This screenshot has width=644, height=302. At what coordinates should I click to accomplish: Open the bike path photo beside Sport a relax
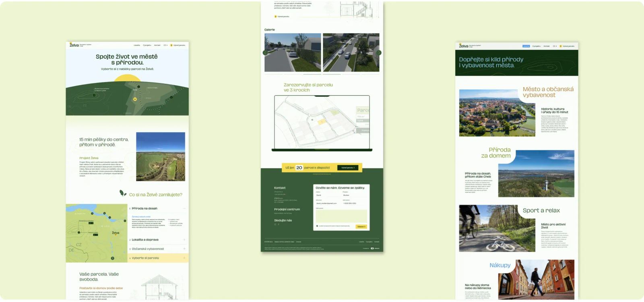click(x=497, y=228)
